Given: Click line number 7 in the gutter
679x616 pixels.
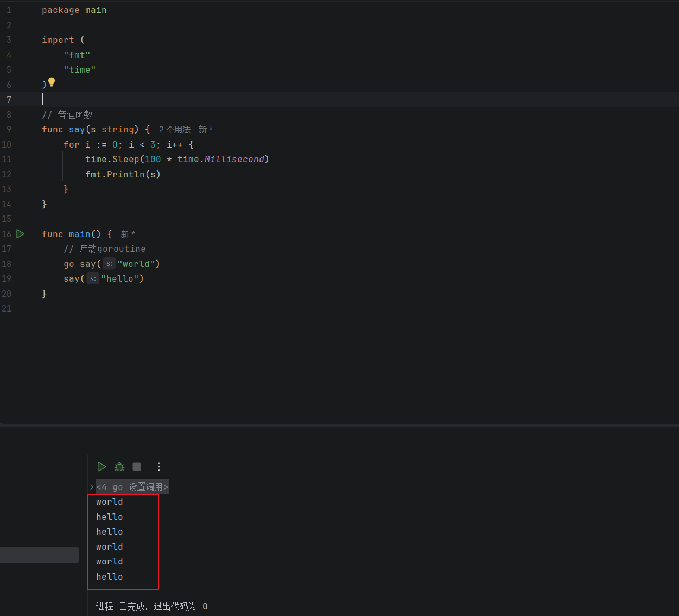Looking at the screenshot, I should tap(9, 99).
